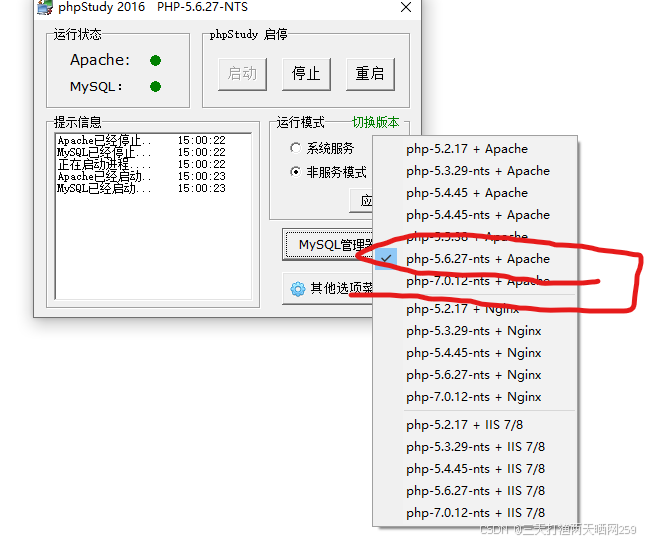Click log line Apache已经启动 15:00:23
This screenshot has width=645, height=541.
142,176
